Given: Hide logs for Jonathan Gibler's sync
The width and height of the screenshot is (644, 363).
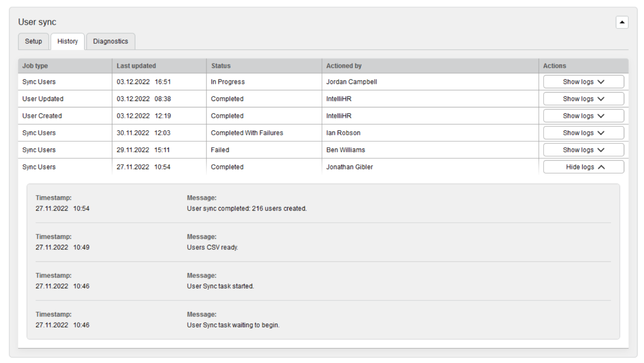Looking at the screenshot, I should click(583, 167).
